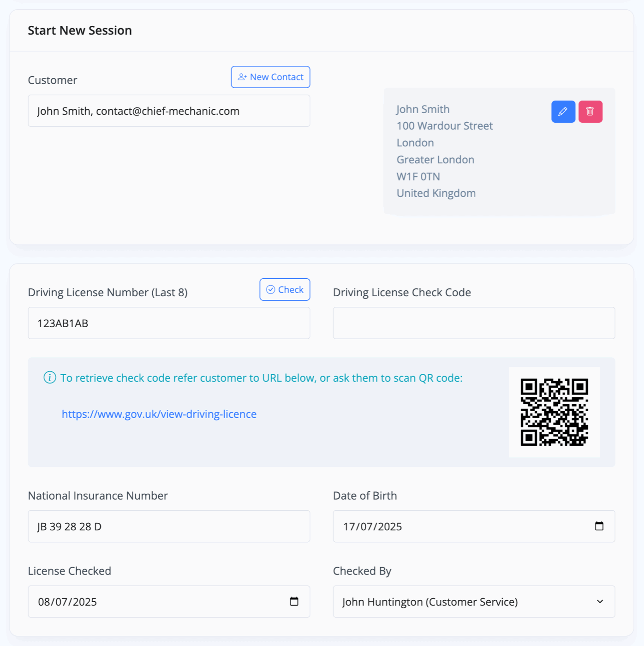Click the License Checked date field
Image resolution: width=644 pixels, height=646 pixels.
coord(169,601)
